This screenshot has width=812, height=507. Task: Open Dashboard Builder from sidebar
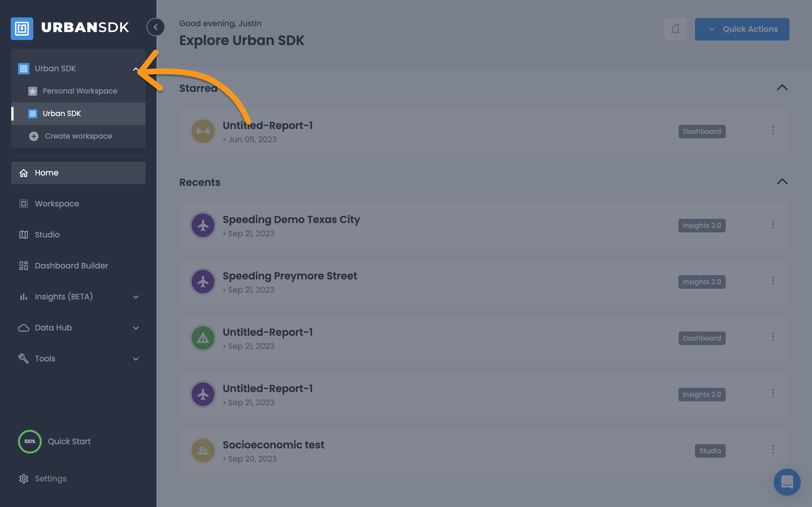point(71,266)
